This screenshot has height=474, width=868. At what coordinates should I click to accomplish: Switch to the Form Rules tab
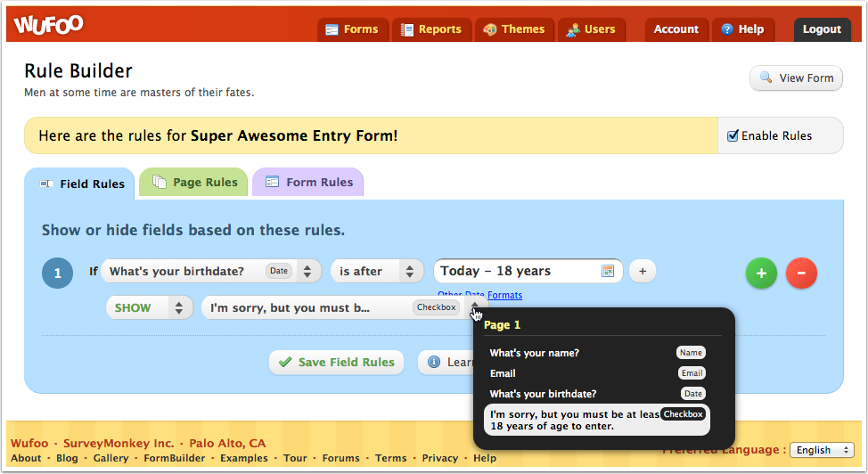307,182
